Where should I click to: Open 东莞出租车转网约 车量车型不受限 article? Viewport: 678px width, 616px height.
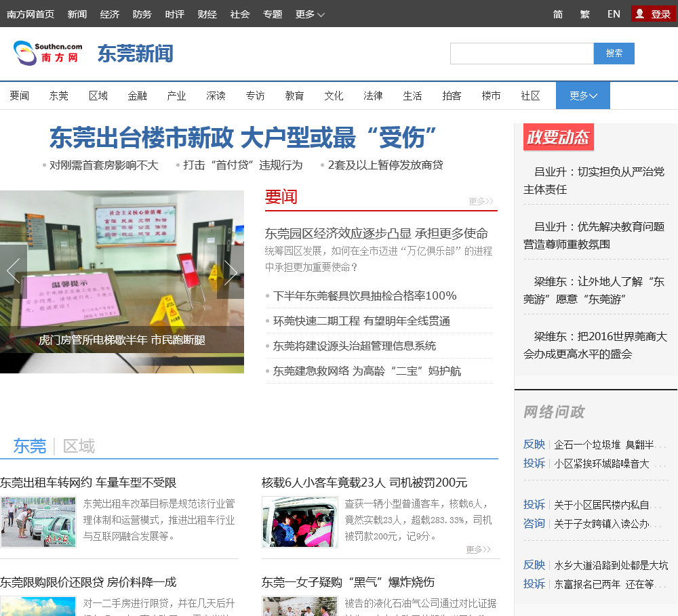click(x=88, y=482)
